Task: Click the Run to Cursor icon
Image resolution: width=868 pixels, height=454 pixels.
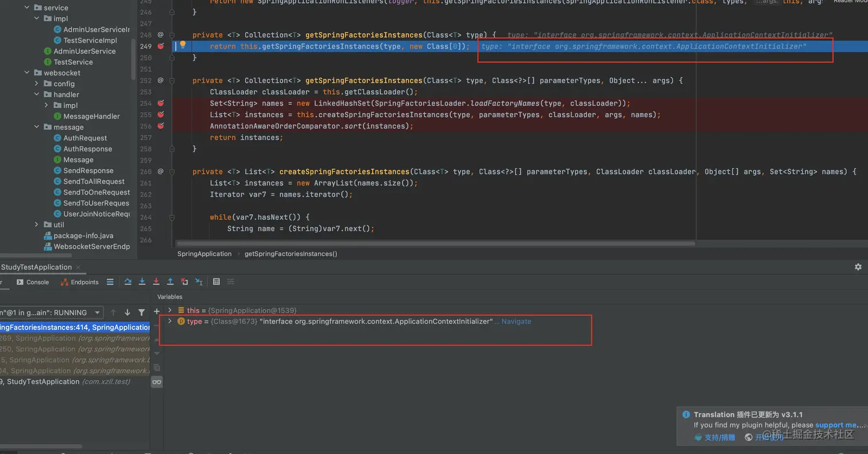Action: point(199,282)
